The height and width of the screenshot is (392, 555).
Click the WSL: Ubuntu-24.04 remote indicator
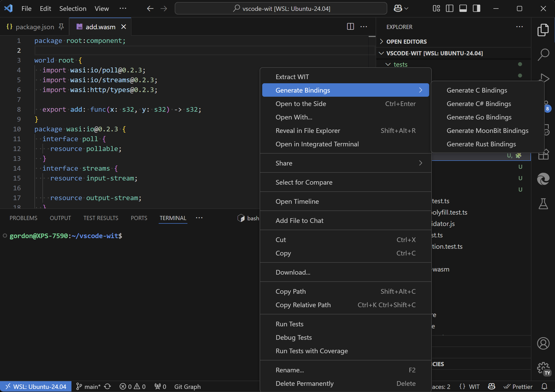coord(36,387)
